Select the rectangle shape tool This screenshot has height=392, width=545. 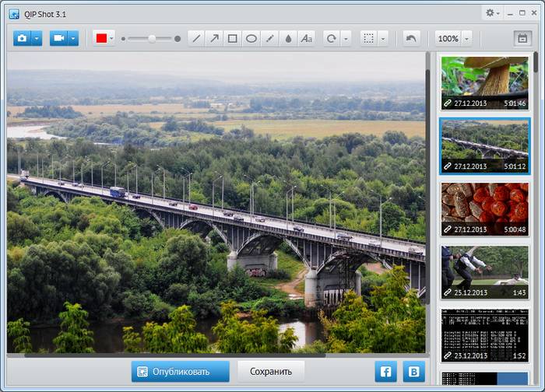pos(233,38)
